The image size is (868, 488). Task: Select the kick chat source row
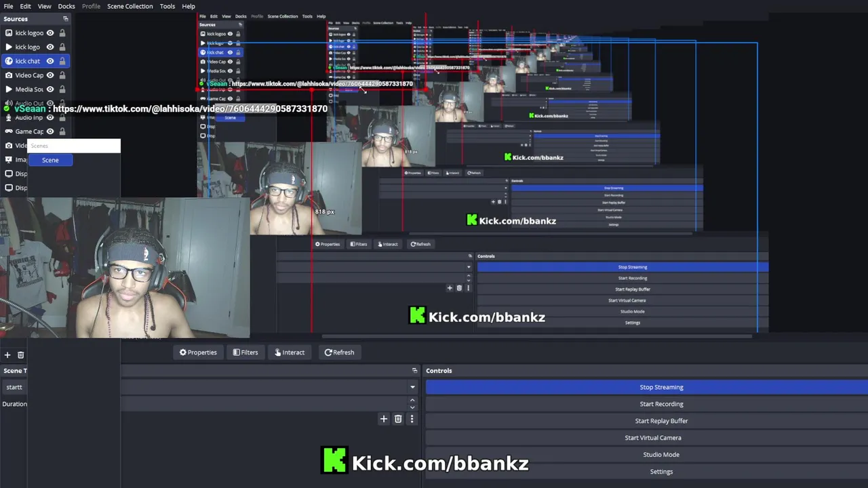(x=35, y=61)
